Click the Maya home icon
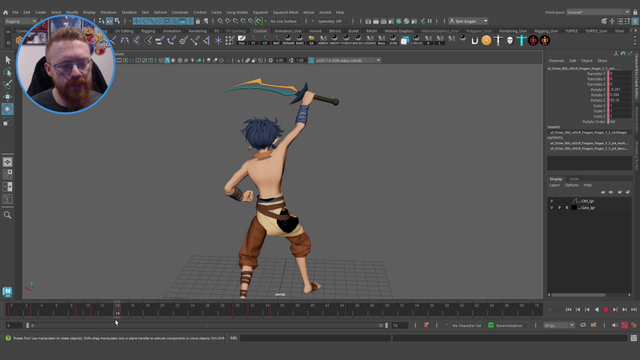This screenshot has height=360, width=640. (5, 13)
